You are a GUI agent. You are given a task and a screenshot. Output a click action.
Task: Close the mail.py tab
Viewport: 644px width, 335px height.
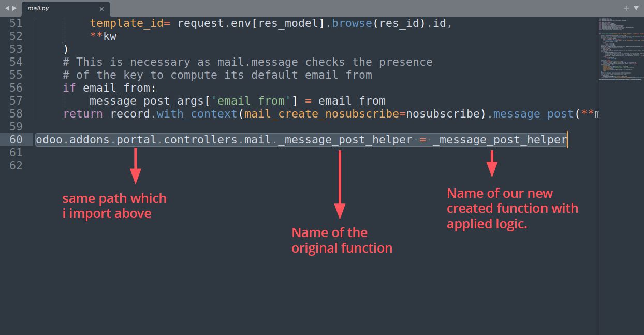click(102, 9)
